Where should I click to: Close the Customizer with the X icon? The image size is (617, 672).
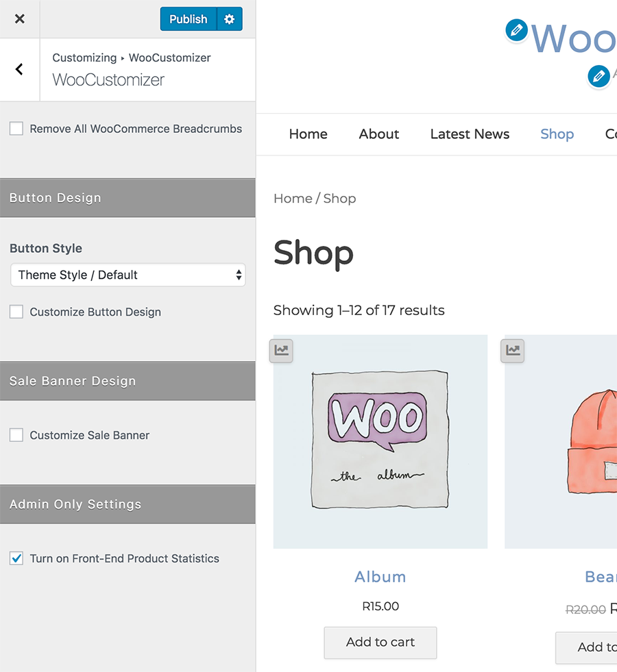point(19,19)
